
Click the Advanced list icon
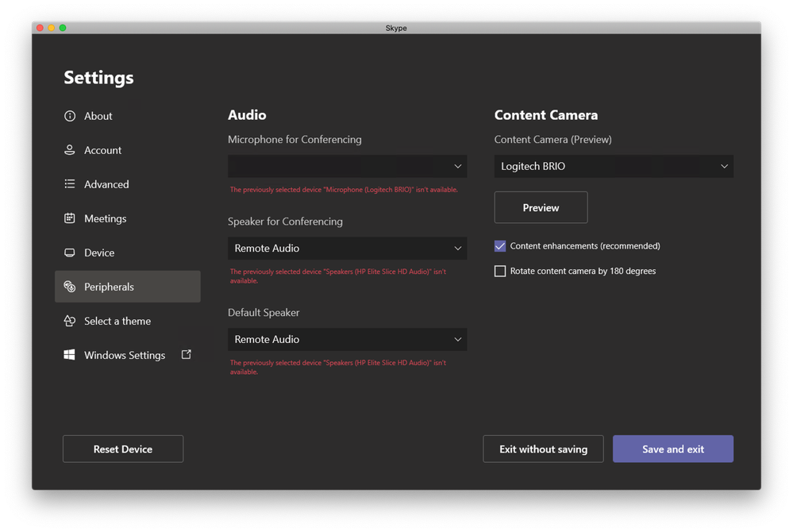pos(70,184)
